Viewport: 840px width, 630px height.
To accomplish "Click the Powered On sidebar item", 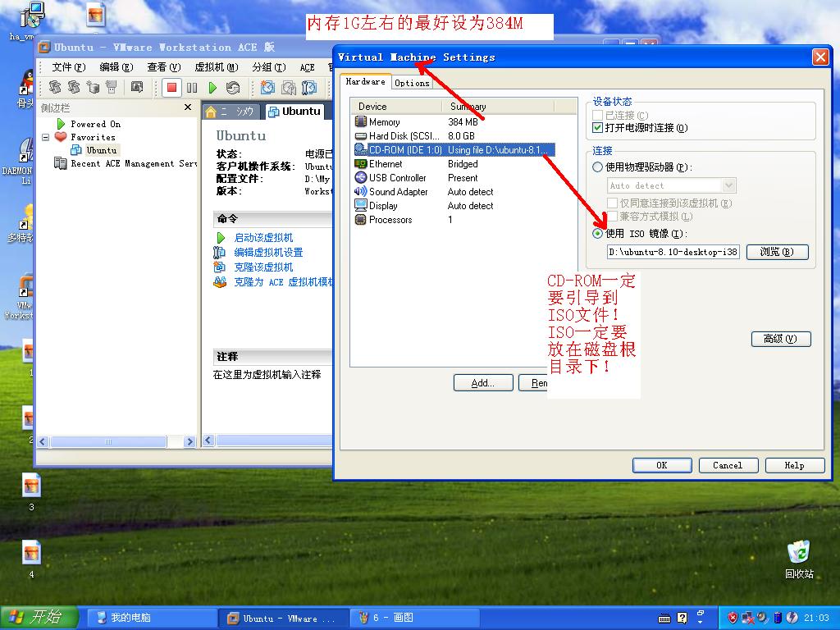I will click(x=89, y=124).
